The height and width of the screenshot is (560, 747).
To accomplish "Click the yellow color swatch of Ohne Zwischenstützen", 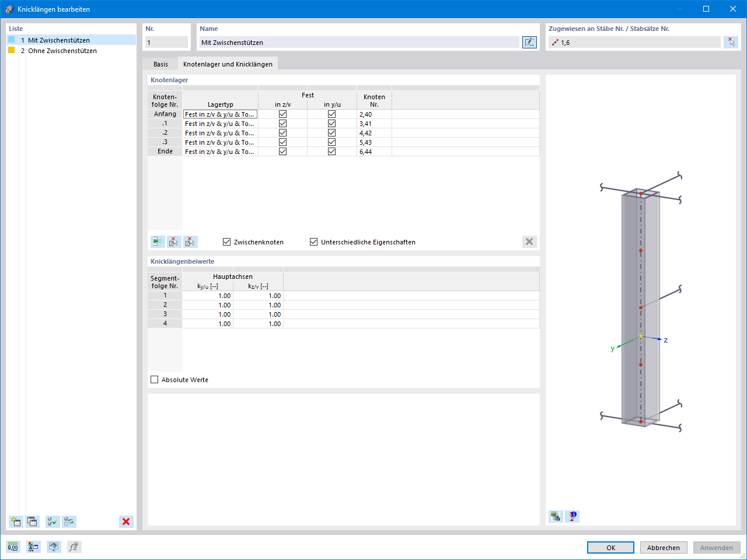I will coord(10,51).
